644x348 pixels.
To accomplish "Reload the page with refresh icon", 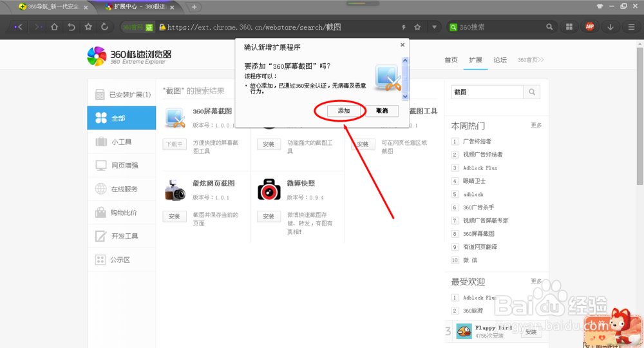I will click(105, 27).
